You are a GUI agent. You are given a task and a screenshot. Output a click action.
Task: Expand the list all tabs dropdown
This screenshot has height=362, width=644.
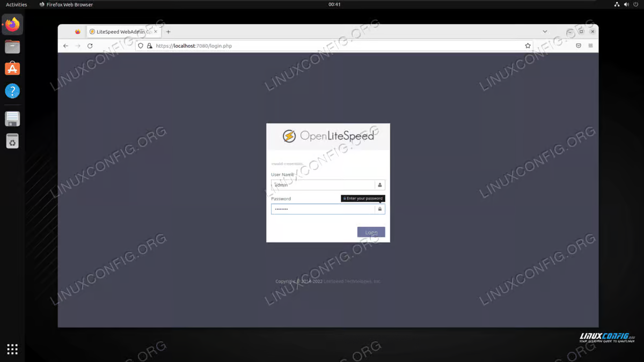(545, 32)
